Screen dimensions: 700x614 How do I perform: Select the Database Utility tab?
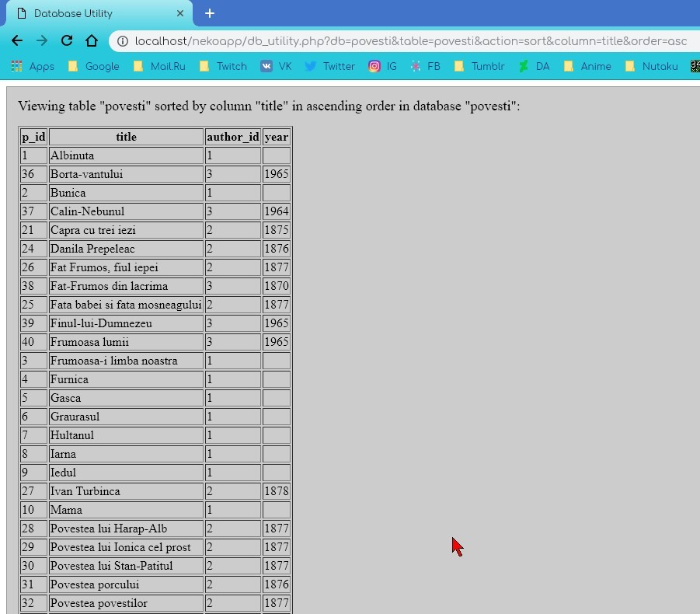(x=100, y=13)
